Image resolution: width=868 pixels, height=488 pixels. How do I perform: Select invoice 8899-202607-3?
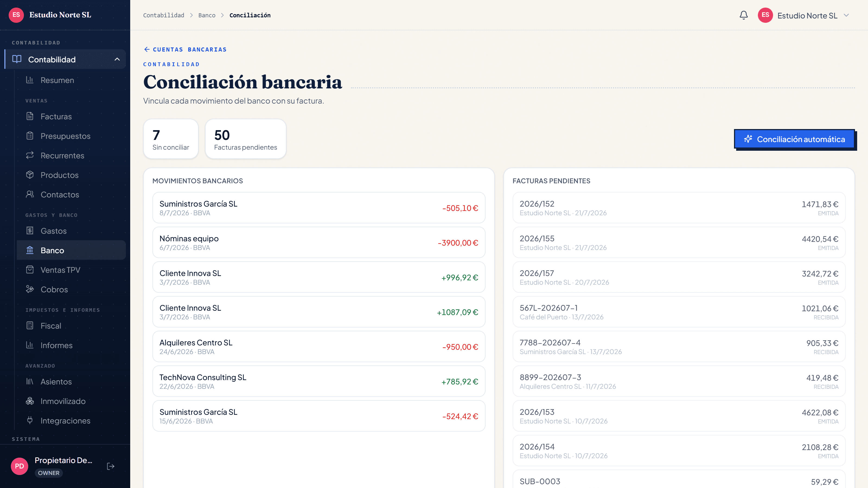679,381
